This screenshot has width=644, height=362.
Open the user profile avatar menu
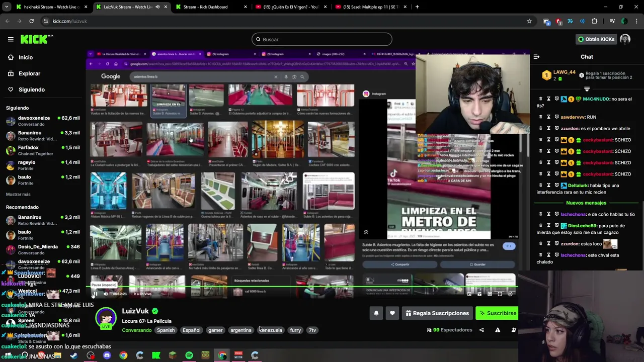click(x=625, y=39)
